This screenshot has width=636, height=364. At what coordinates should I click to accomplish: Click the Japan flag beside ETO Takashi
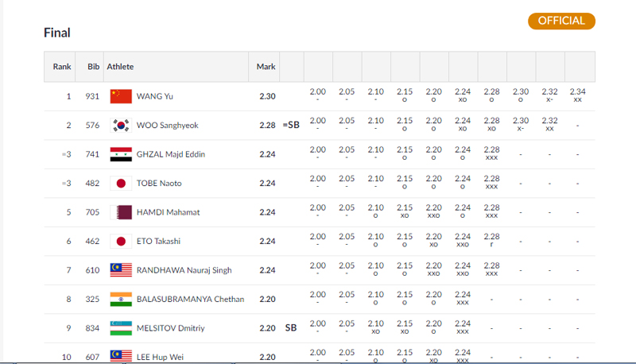(121, 241)
